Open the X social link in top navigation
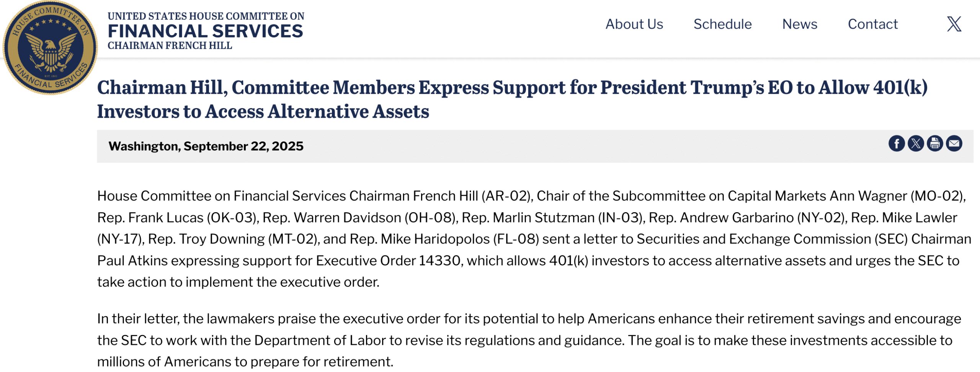Viewport: 980px width, 372px height. (954, 24)
